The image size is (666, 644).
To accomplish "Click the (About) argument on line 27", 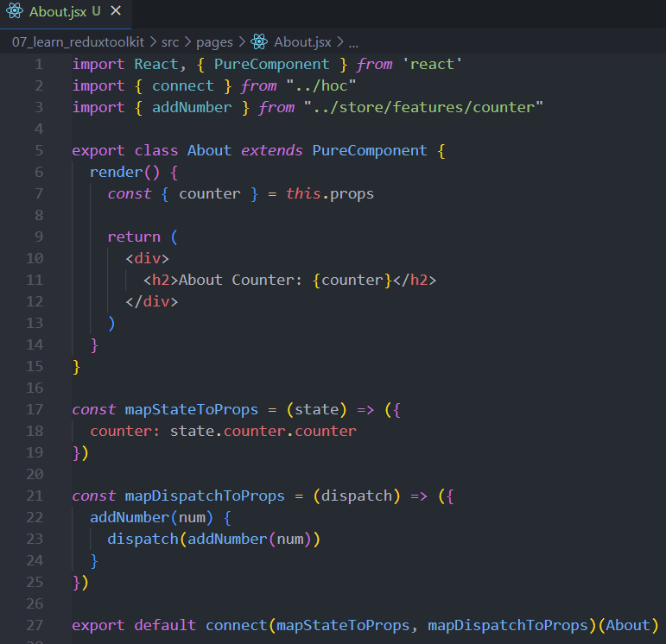I will pos(628,625).
